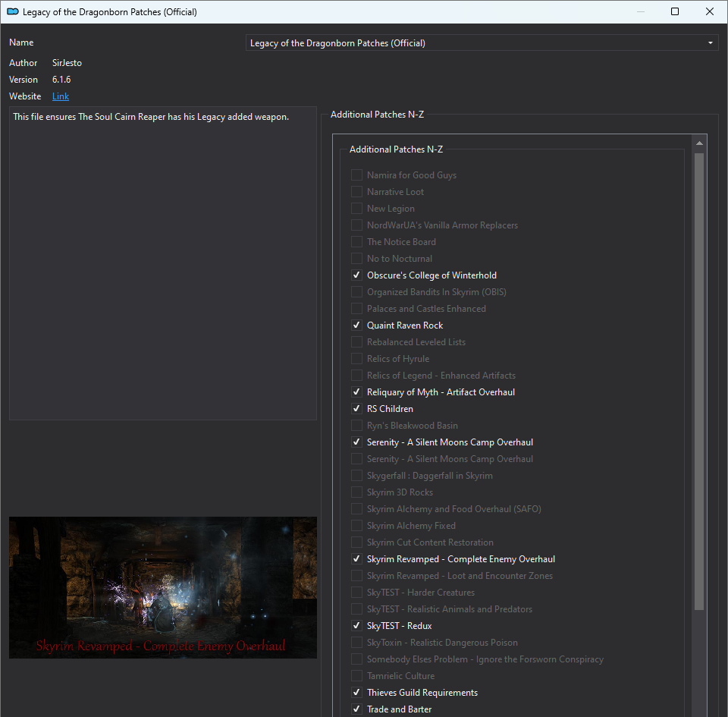Check the Narrative Loot patch
The image size is (728, 717).
click(x=356, y=192)
